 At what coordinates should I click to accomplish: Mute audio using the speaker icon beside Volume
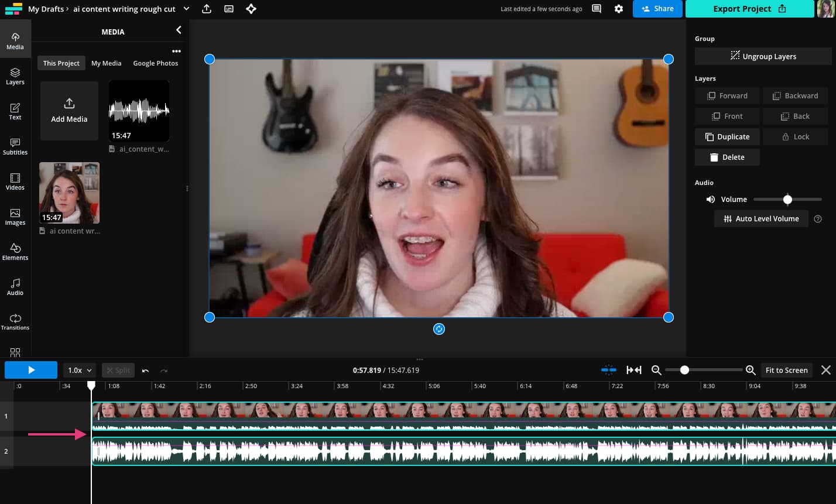(x=710, y=199)
